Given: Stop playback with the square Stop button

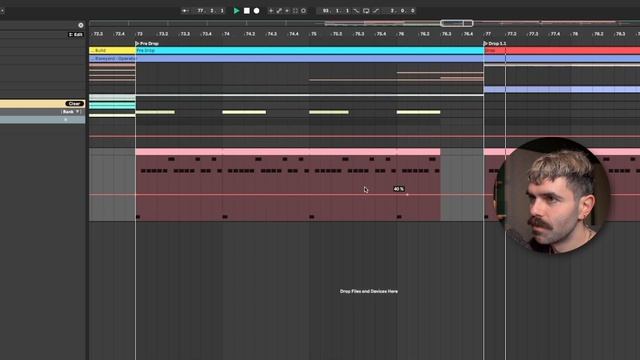Looking at the screenshot, I should 247,11.
